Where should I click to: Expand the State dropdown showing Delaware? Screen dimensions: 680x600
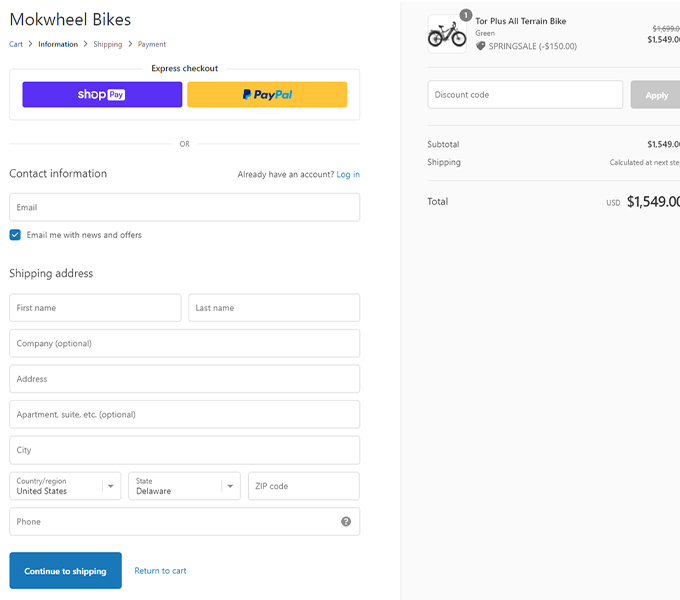[x=184, y=486]
